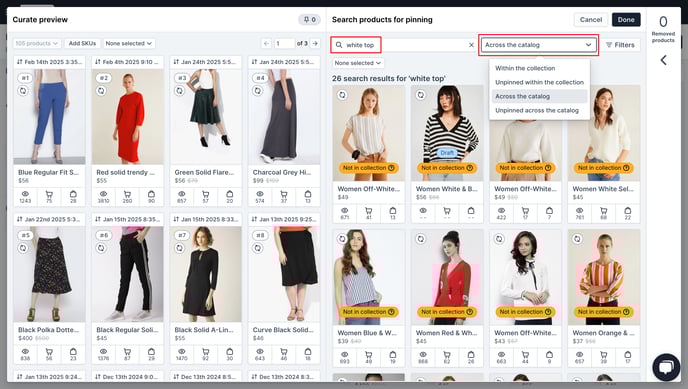Click the cart icon on Red solid trendy card
This screenshot has width=688, height=389.
pos(127,194)
